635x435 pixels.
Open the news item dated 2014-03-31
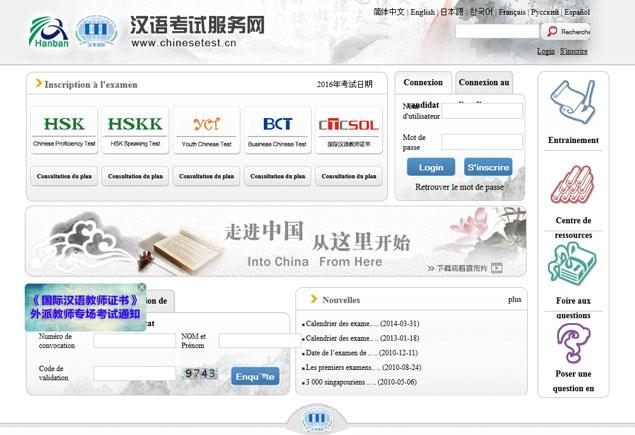[360, 324]
